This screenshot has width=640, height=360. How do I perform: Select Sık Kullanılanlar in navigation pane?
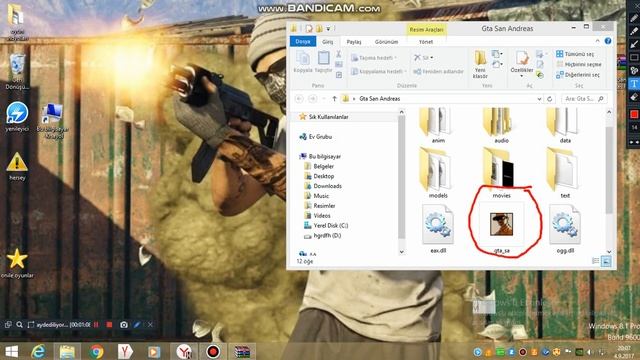coord(324,117)
